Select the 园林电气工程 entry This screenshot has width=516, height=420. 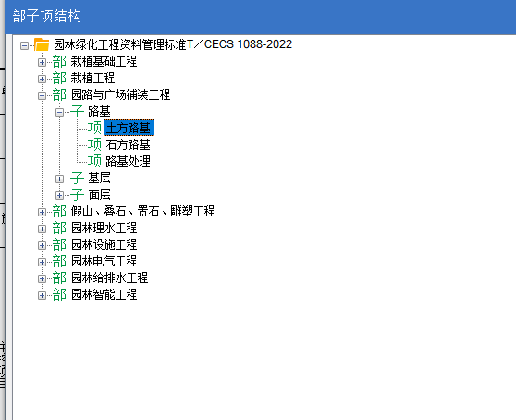(x=104, y=262)
